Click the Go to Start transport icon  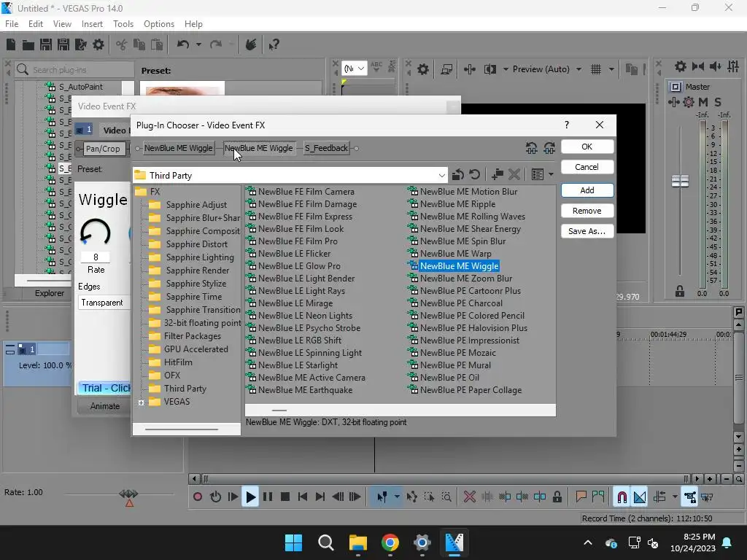point(303,497)
